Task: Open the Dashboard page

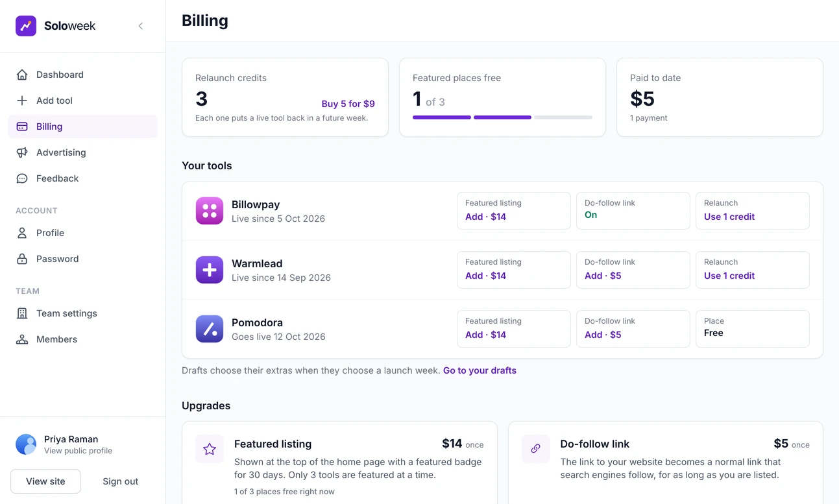Action: pos(82,75)
